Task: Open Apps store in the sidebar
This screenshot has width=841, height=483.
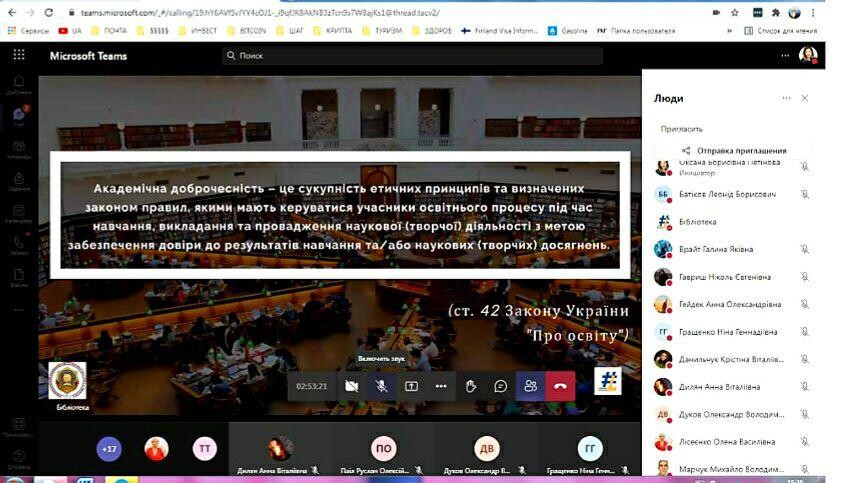Action: [19, 427]
